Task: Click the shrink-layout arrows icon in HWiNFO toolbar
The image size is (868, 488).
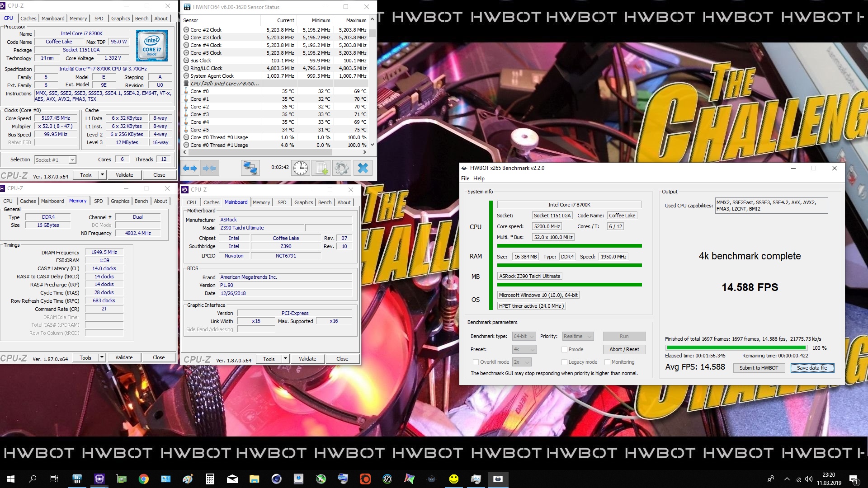Action: point(209,168)
